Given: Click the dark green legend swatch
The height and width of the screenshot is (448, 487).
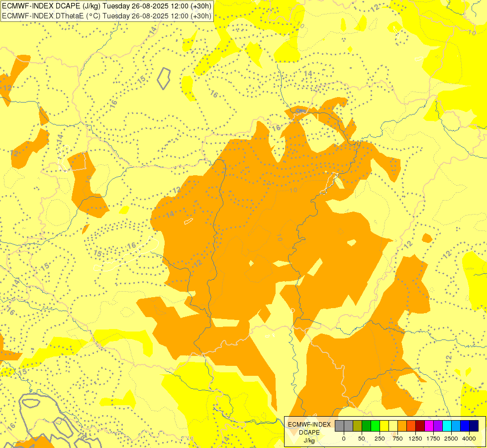Looking at the screenshot, I should tap(367, 426).
